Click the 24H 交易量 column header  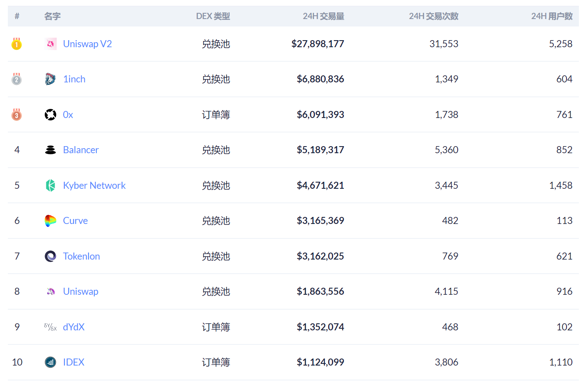(x=324, y=16)
